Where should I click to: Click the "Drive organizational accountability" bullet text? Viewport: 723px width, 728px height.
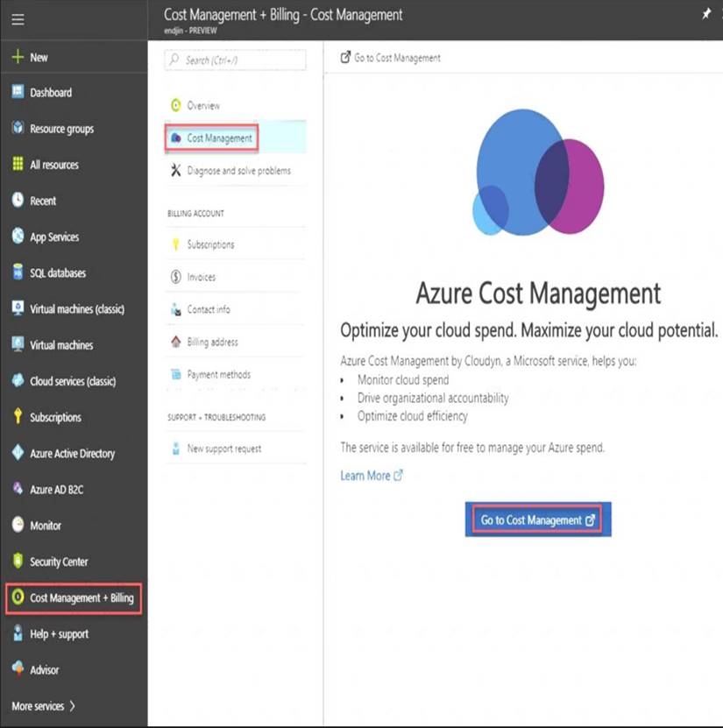[x=433, y=398]
